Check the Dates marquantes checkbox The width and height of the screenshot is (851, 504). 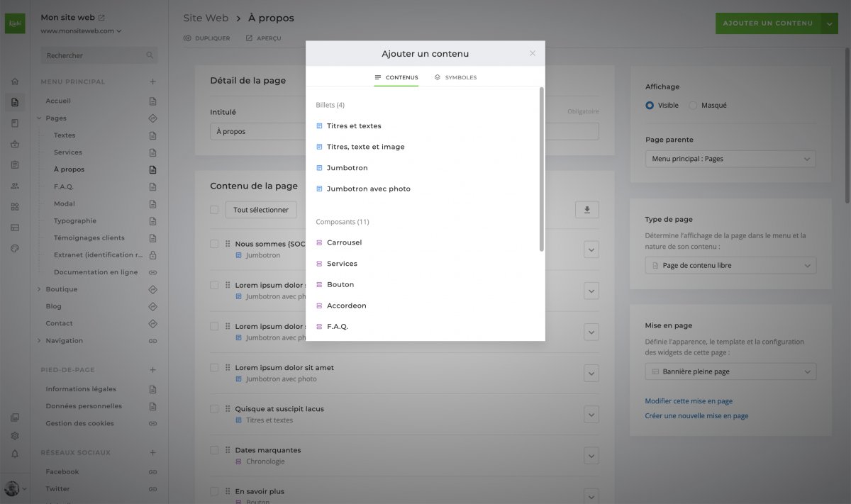[214, 450]
